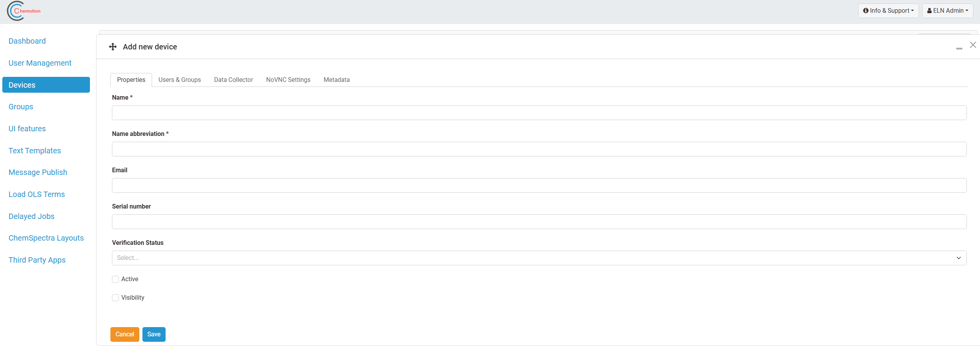
Task: Open the NoVNC Settings tab
Action: 288,80
